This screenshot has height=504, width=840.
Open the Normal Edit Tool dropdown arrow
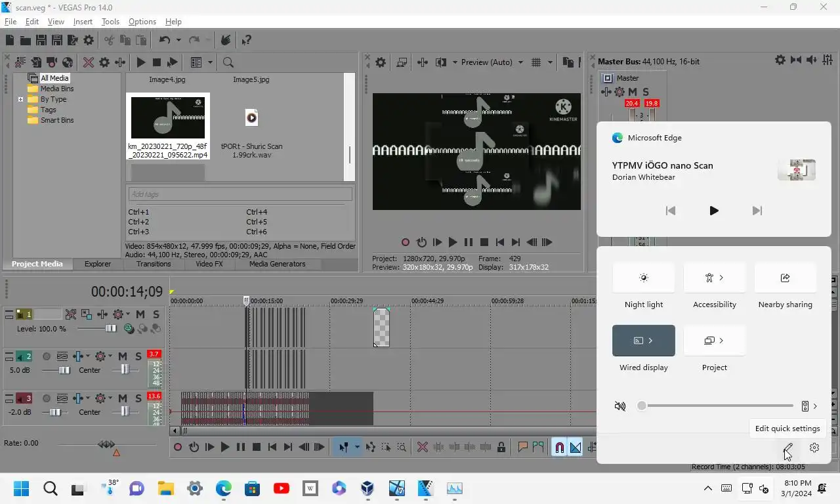tap(357, 447)
